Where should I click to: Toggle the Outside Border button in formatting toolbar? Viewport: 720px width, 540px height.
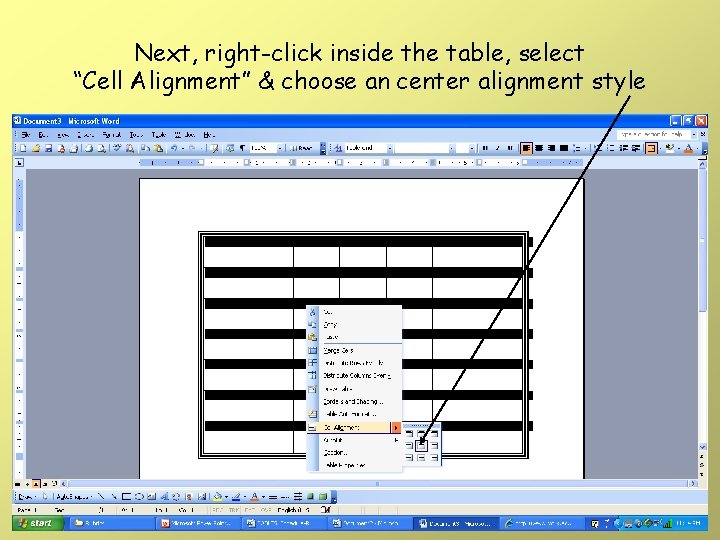[x=651, y=148]
